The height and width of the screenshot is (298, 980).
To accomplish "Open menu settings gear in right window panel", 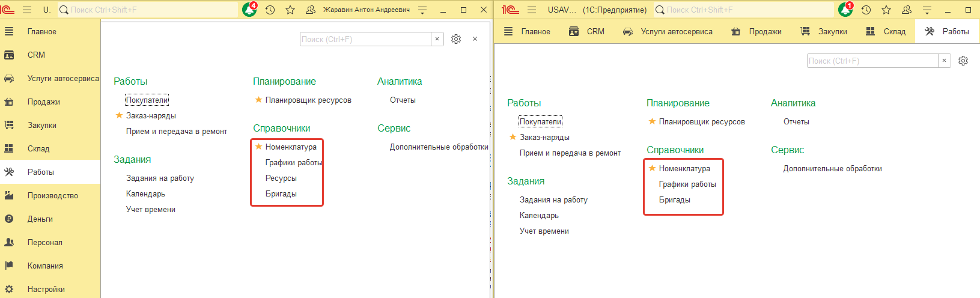I will (963, 61).
